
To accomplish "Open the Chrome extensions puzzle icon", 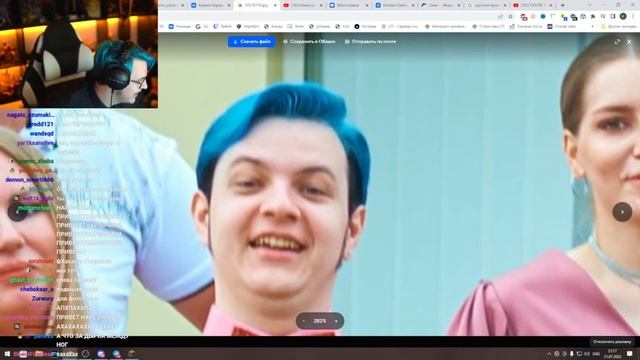I will 593,16.
